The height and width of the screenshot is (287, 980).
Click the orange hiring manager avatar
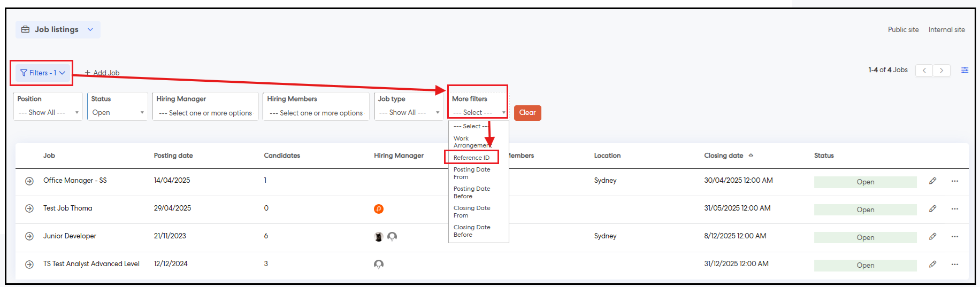pos(379,209)
